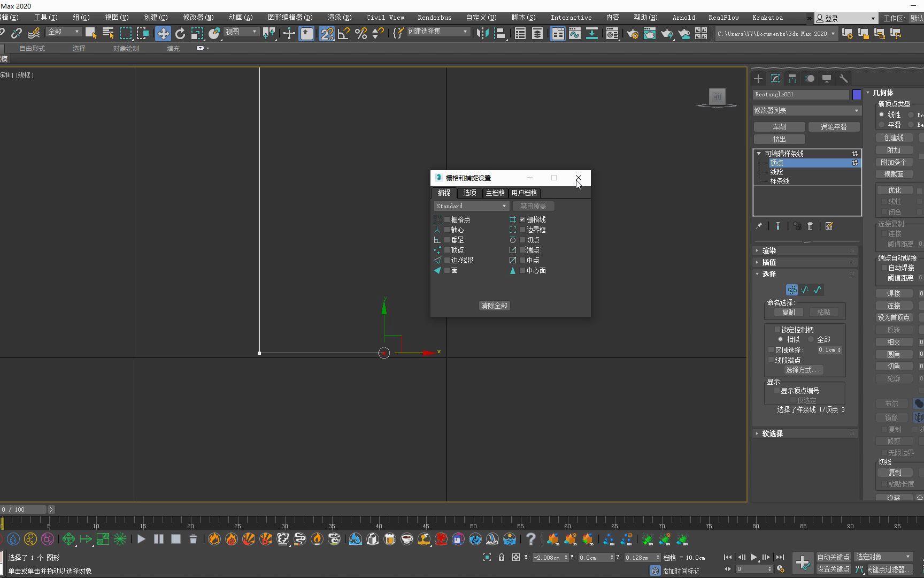Select the Spline sub-object icon in Selection
This screenshot has width=924, height=578.
818,290
